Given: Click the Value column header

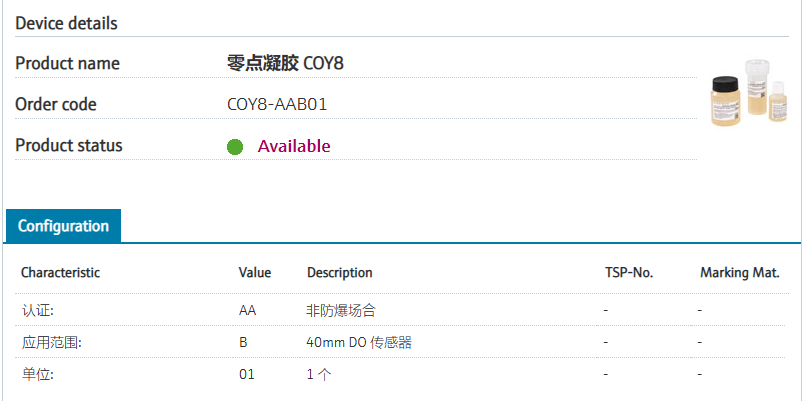Looking at the screenshot, I should click(255, 272).
